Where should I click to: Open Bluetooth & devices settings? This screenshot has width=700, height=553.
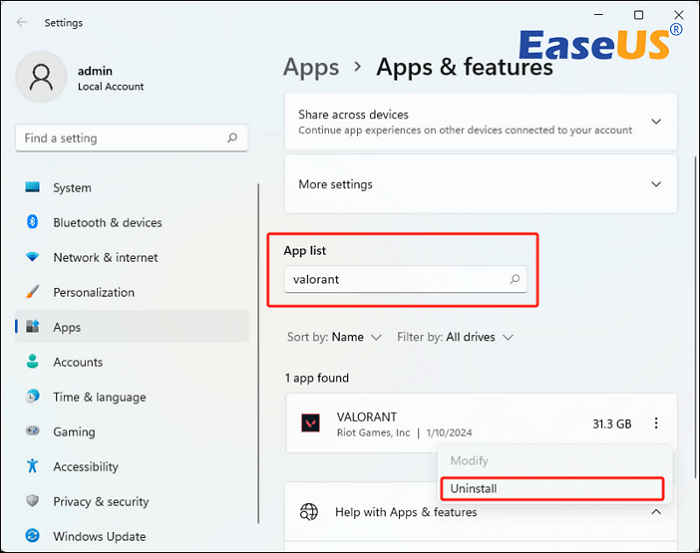[107, 223]
